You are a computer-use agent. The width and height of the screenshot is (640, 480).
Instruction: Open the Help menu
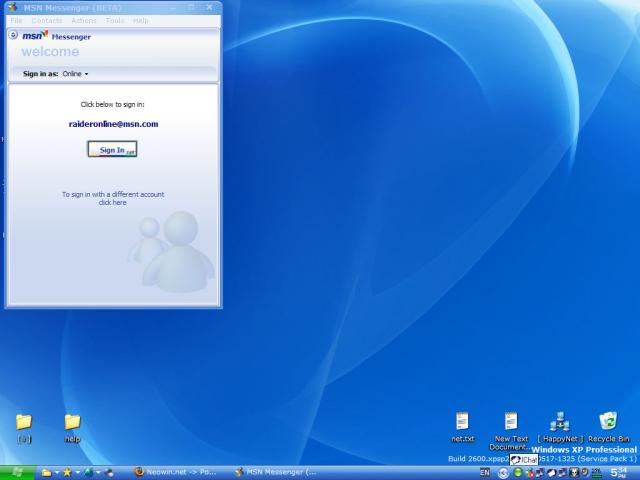coord(140,20)
